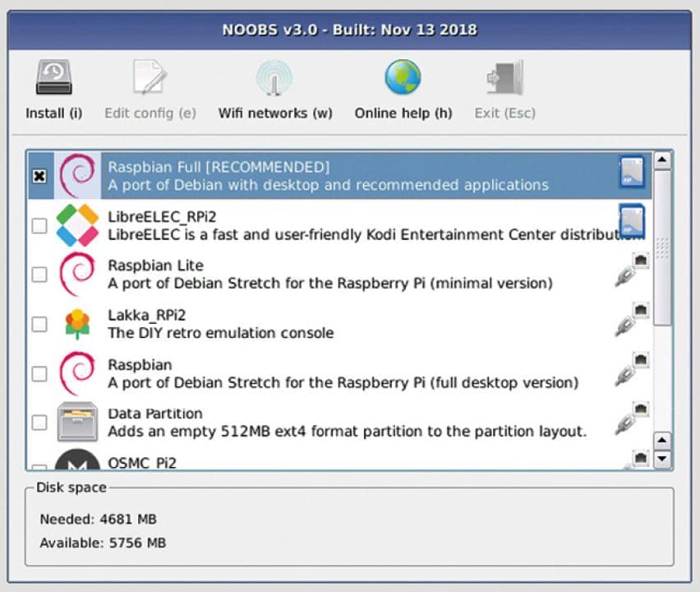Open Online help globe icon
The width and height of the screenshot is (700, 592).
tap(403, 78)
